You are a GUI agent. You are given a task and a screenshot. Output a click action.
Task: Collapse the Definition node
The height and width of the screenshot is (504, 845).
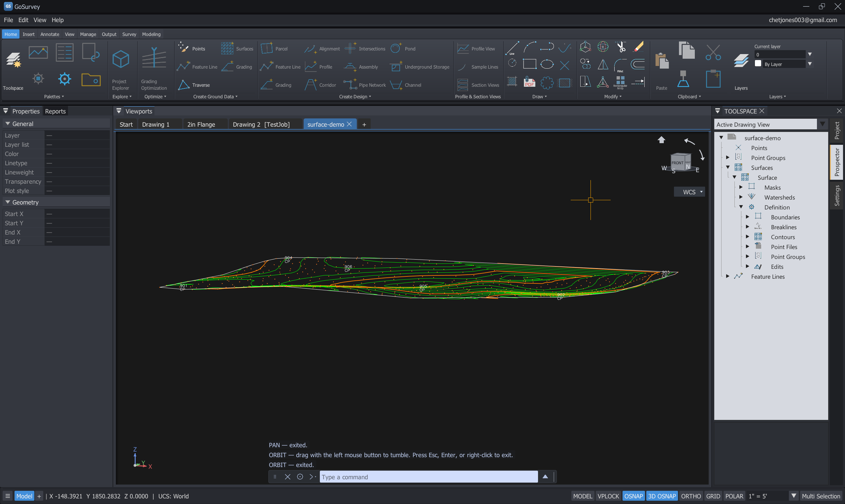(741, 207)
